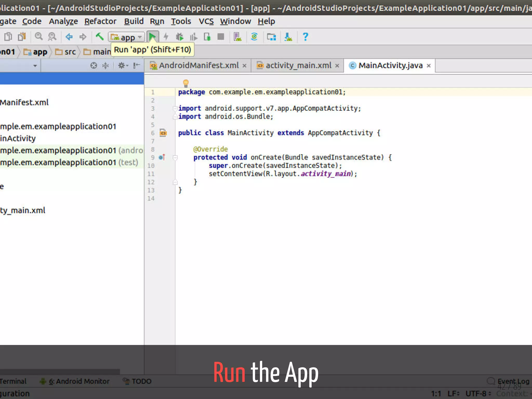Click LF line separator in status bar
532x399 pixels.
(454, 394)
